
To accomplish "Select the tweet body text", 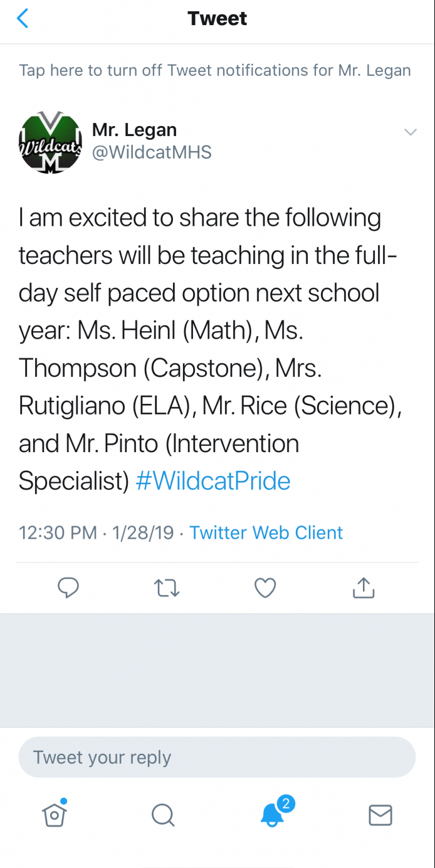I will coord(210,349).
